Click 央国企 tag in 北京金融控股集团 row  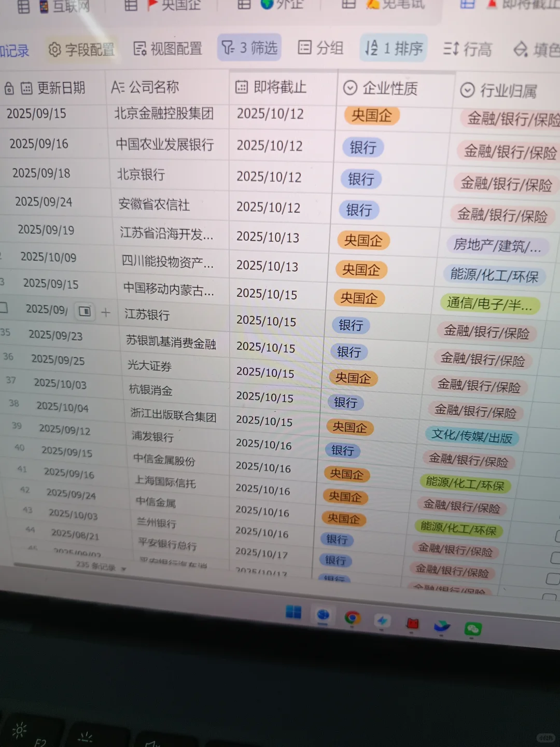click(x=371, y=115)
